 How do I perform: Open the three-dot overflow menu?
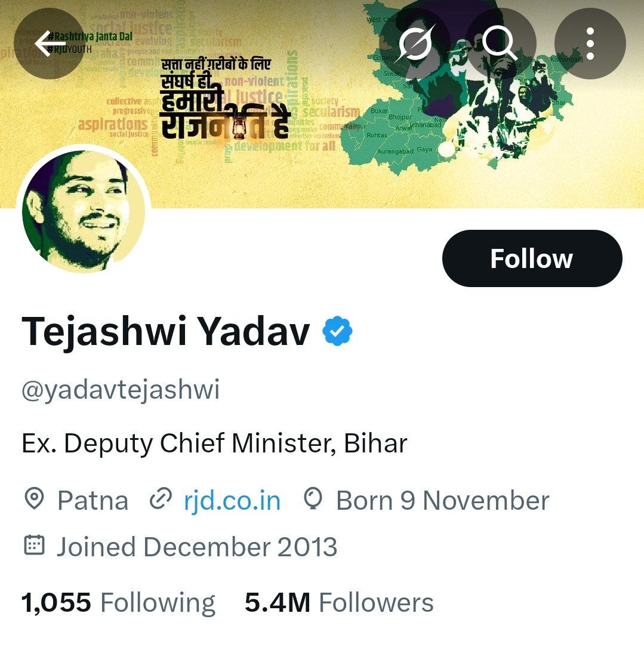(590, 44)
